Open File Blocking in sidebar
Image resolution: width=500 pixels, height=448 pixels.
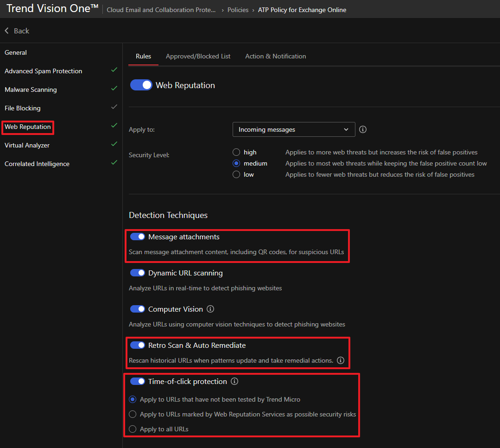coord(22,108)
